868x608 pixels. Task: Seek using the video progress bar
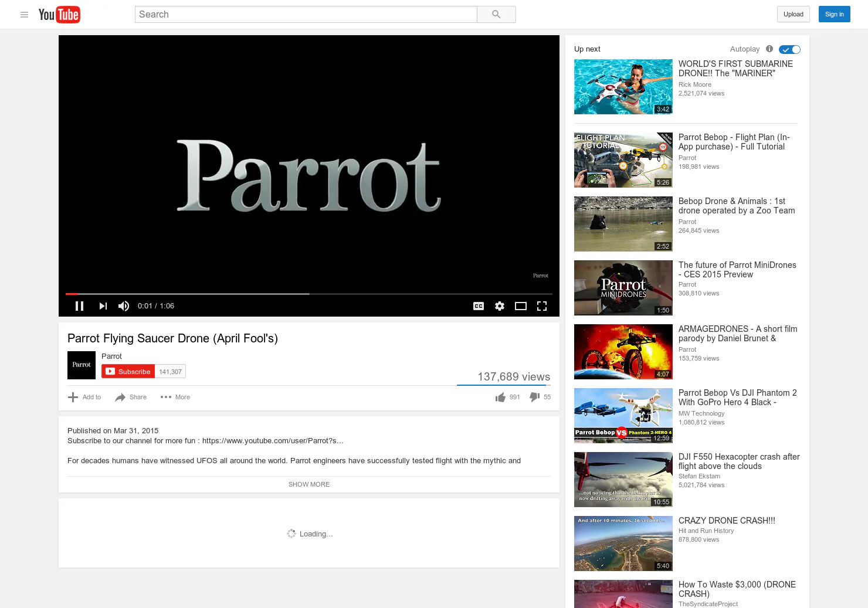click(309, 294)
